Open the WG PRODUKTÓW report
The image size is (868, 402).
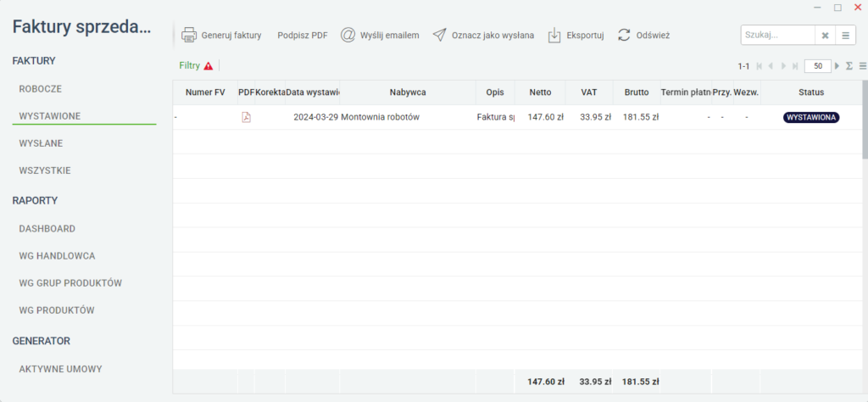pos(57,310)
